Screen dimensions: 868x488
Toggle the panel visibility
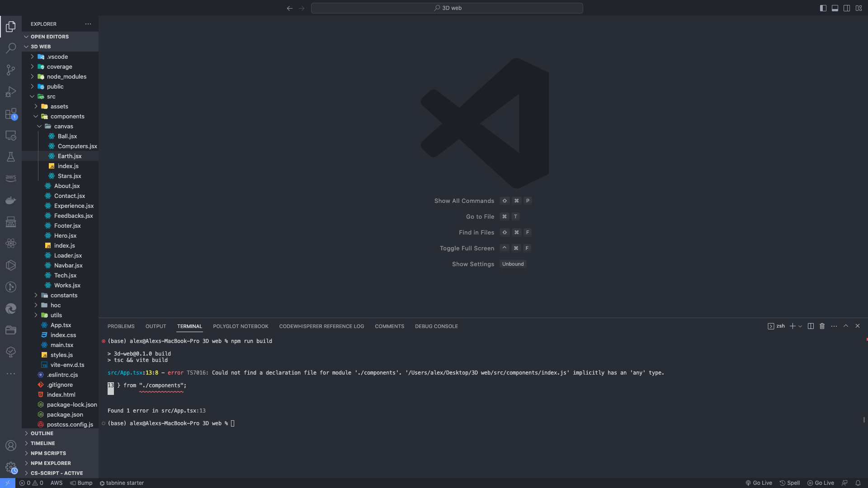click(835, 8)
